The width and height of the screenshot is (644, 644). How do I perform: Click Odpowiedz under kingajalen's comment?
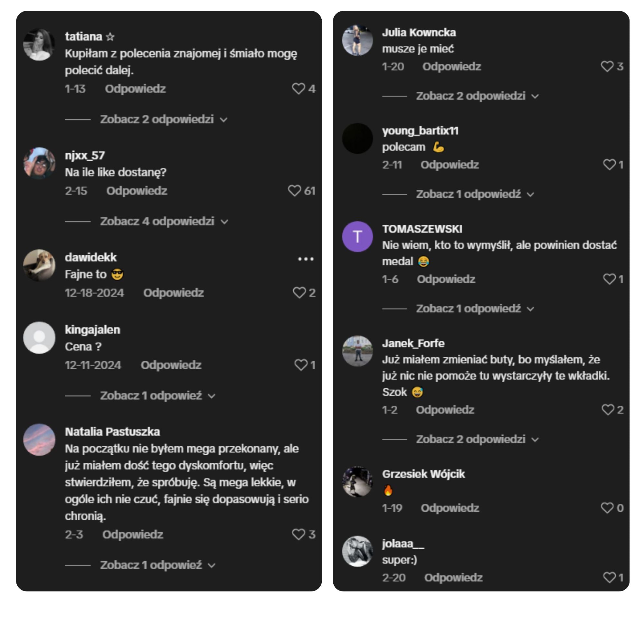coord(171,365)
